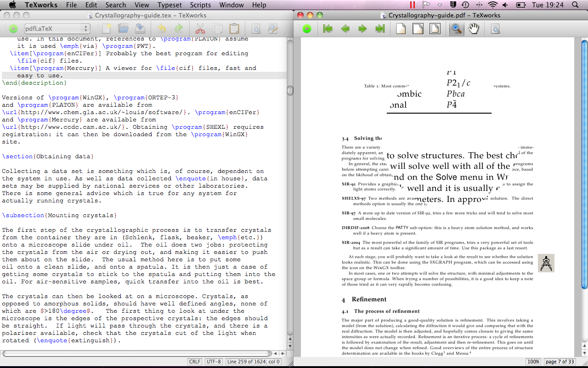Screen dimensions: 588x368
Task: Activate the hand scrolling tool
Action: 474,29
